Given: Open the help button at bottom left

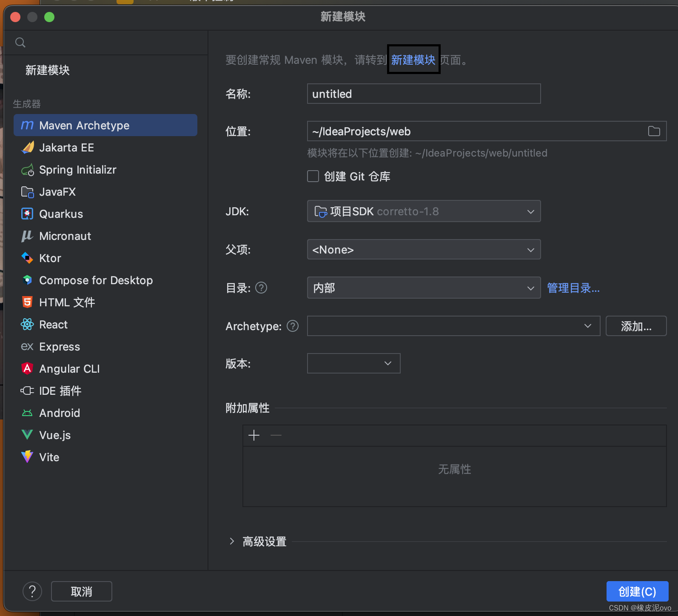Looking at the screenshot, I should pos(32,591).
